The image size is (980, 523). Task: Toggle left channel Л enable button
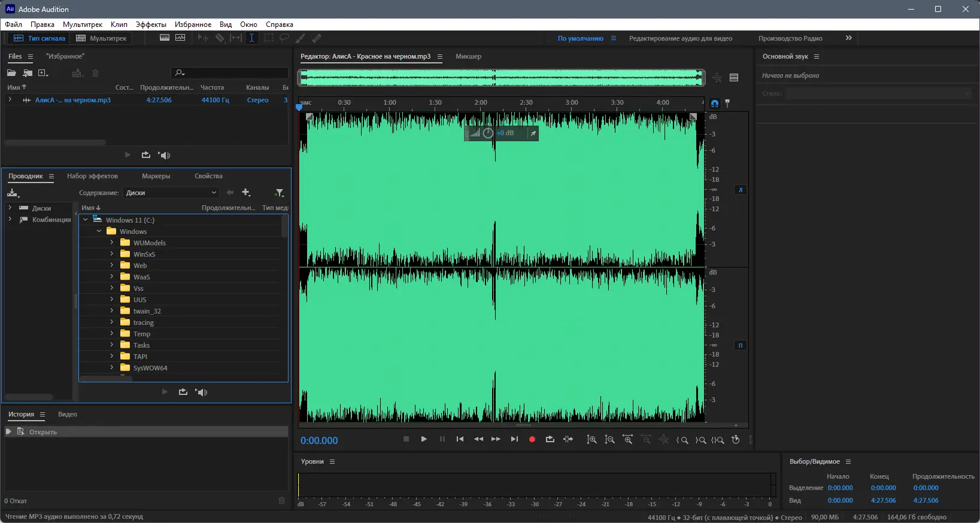pyautogui.click(x=741, y=190)
